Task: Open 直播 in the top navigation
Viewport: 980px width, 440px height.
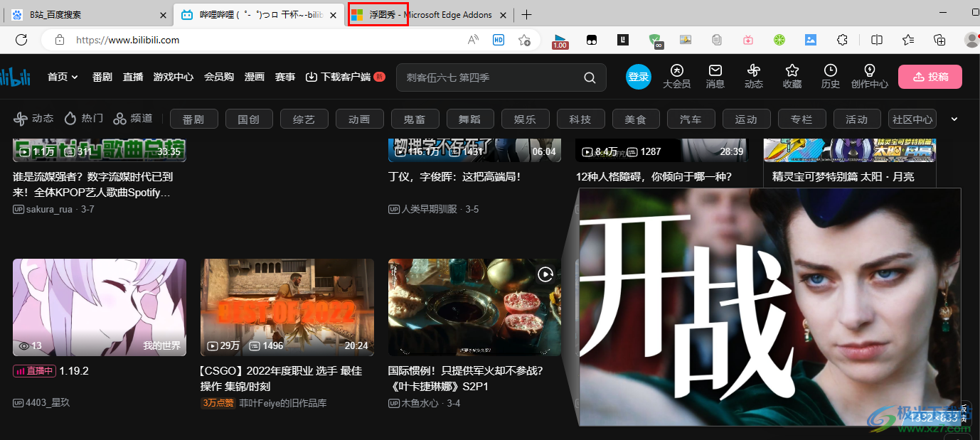Action: tap(133, 77)
